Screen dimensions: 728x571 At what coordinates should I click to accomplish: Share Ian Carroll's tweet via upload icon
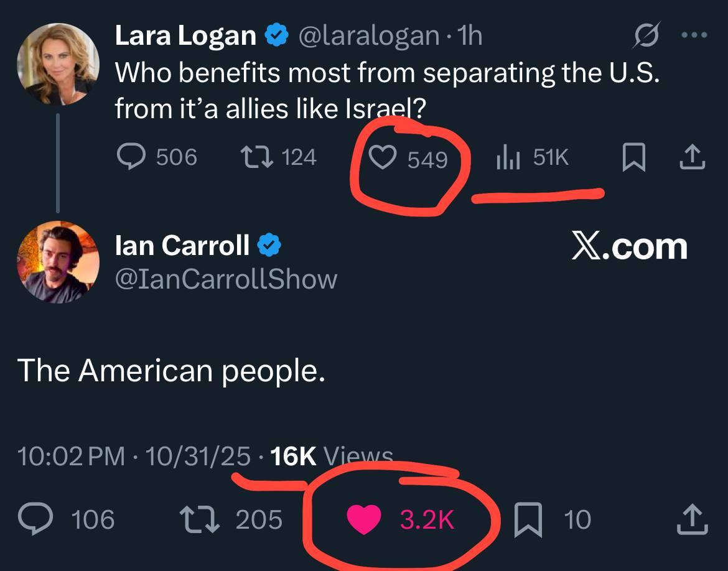[x=693, y=519]
